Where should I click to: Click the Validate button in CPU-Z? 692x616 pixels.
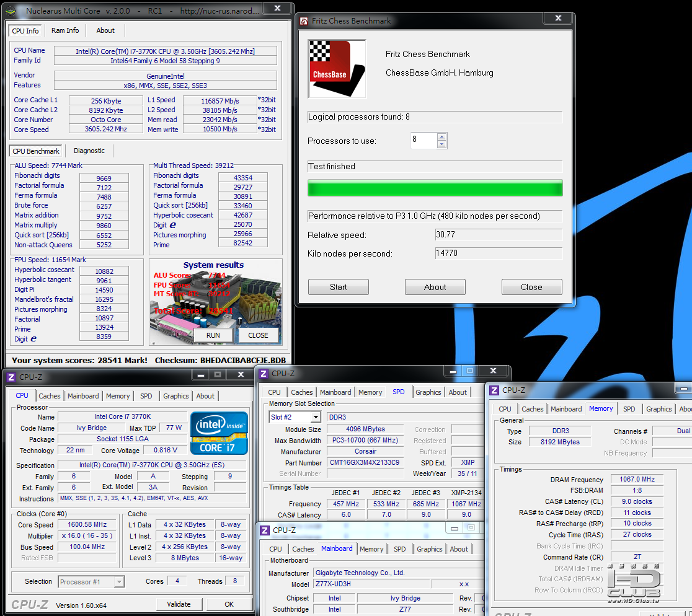[179, 604]
